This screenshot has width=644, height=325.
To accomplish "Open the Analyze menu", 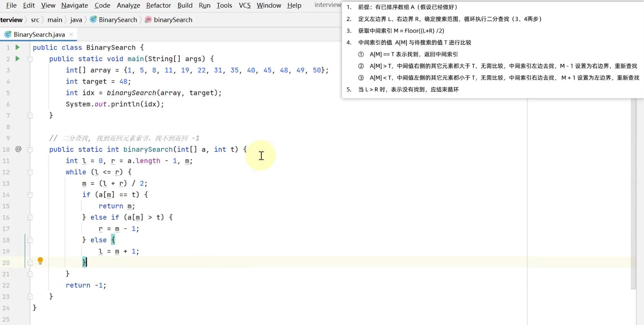I will (128, 5).
